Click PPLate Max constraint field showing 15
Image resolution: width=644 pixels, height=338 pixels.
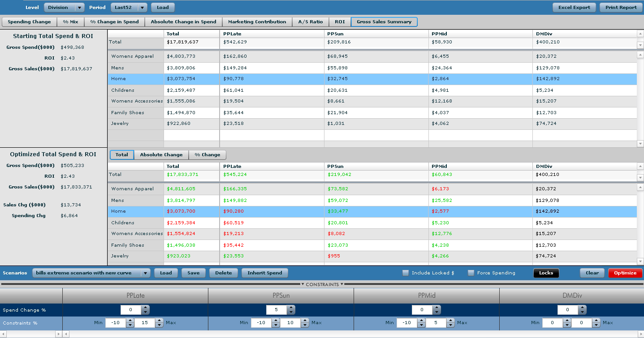[145, 323]
